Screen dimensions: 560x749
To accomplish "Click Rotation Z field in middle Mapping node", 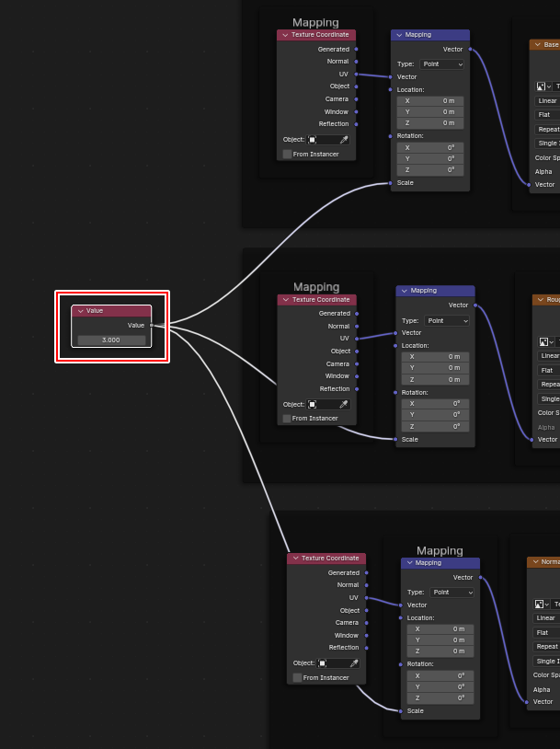I will pos(436,426).
